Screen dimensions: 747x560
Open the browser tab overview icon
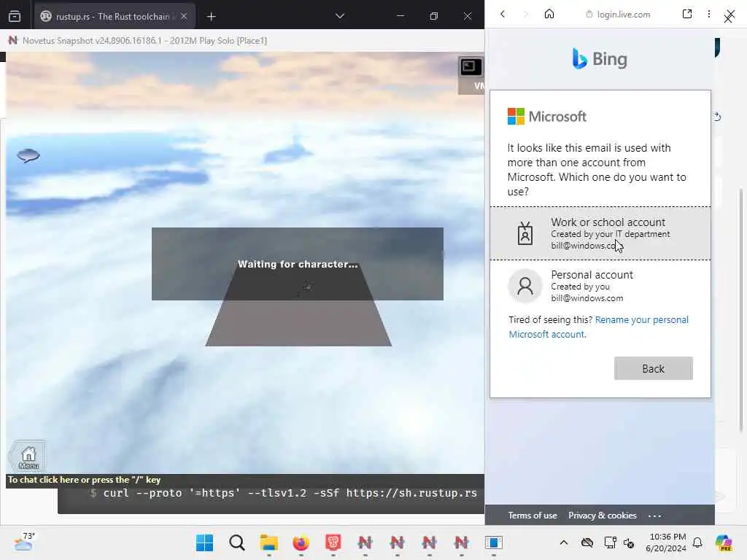(x=15, y=16)
